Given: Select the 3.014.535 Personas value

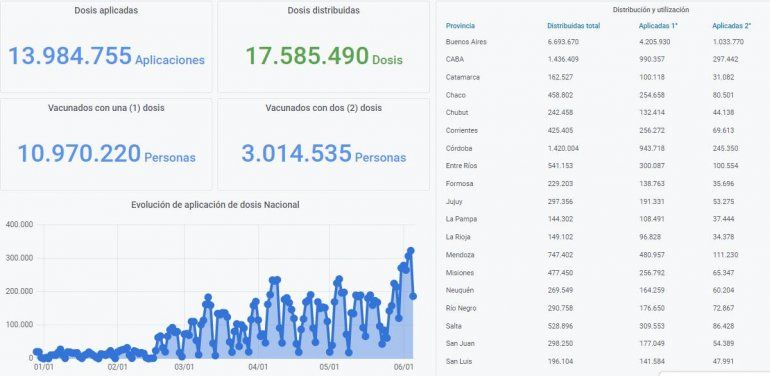Looking at the screenshot, I should click(x=324, y=154).
